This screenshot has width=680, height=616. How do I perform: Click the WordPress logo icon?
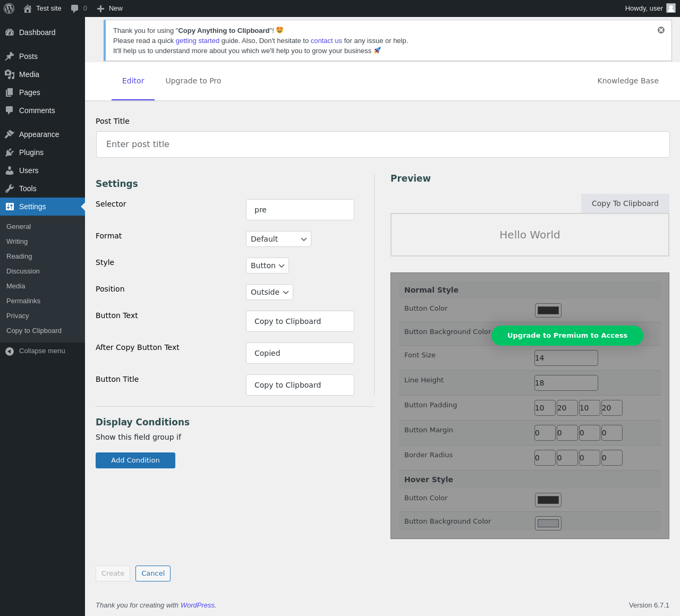[9, 8]
